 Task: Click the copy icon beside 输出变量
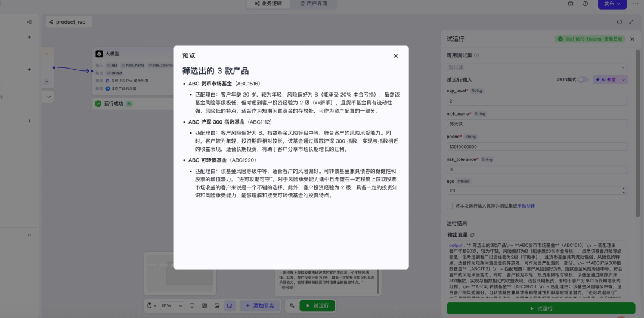pyautogui.click(x=472, y=235)
